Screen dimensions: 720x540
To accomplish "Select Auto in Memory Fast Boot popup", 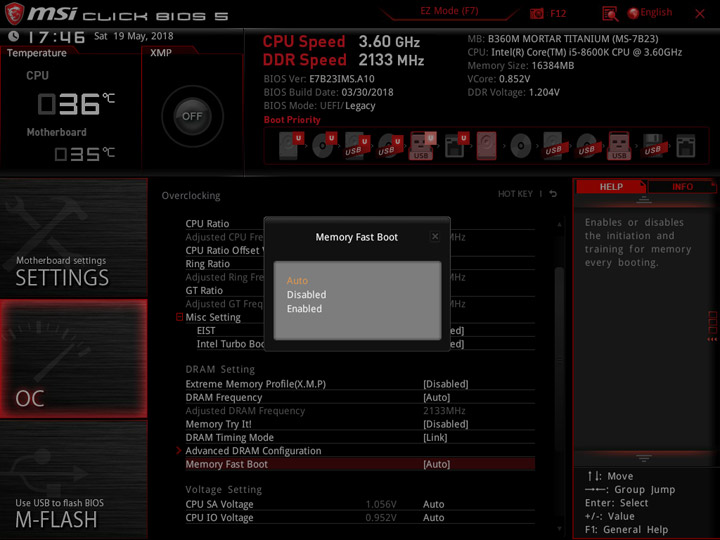I will click(297, 281).
